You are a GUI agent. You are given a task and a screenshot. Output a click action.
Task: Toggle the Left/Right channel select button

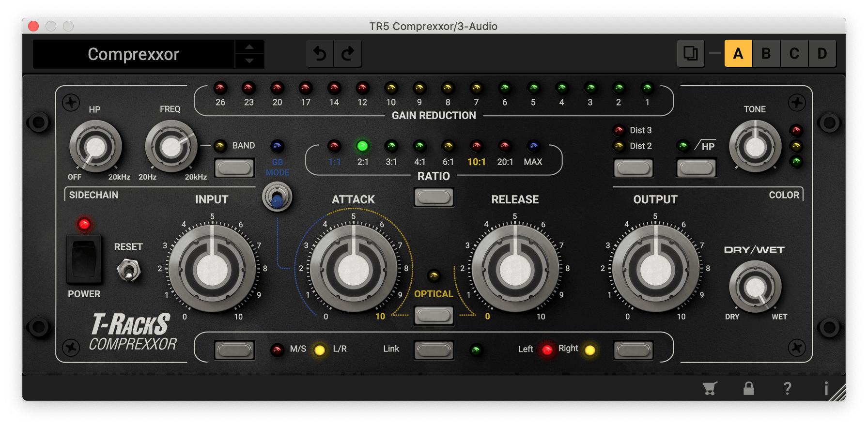tap(633, 350)
